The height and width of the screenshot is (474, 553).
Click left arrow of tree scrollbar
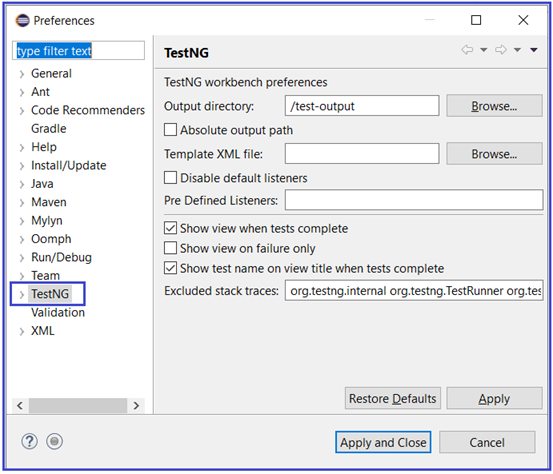pos(20,406)
